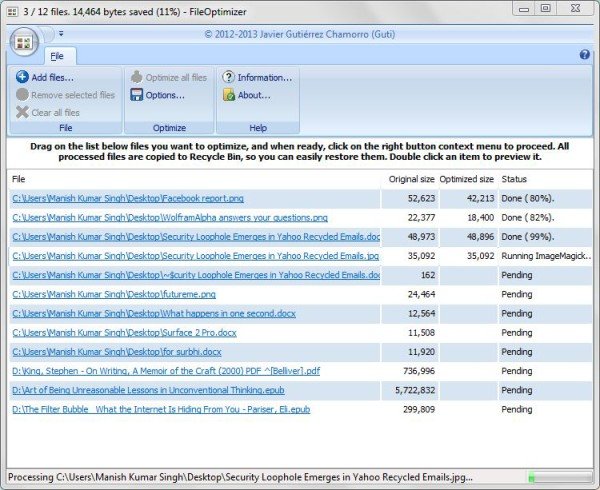Select the ~$curity Loophole temp file link
Image resolution: width=600 pixels, height=490 pixels.
pyautogui.click(x=196, y=275)
